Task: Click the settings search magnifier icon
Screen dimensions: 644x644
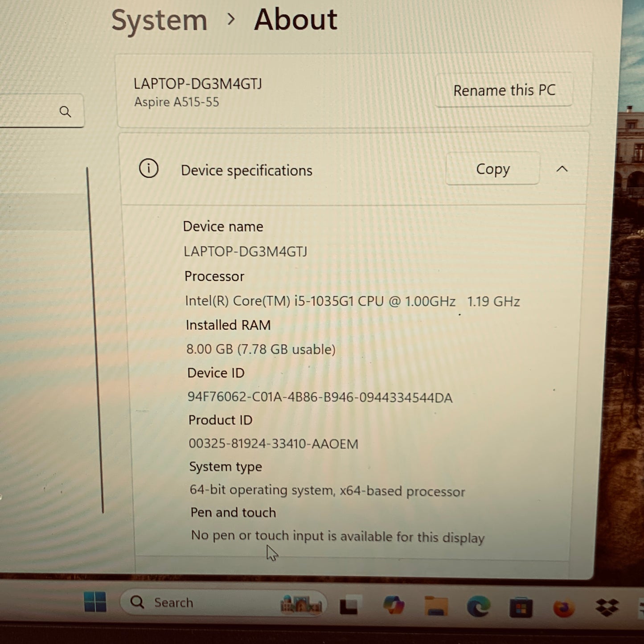Action: (x=65, y=111)
